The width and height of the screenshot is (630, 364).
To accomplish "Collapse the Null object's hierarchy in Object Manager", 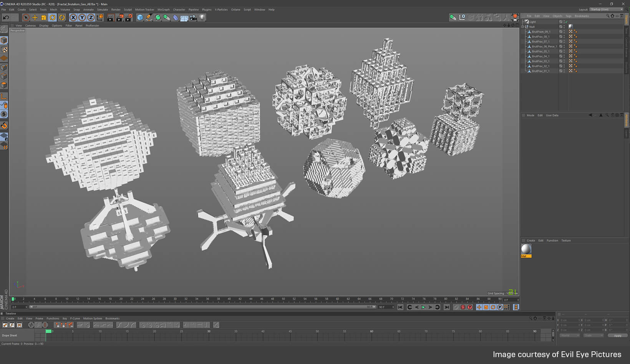I will pos(523,27).
